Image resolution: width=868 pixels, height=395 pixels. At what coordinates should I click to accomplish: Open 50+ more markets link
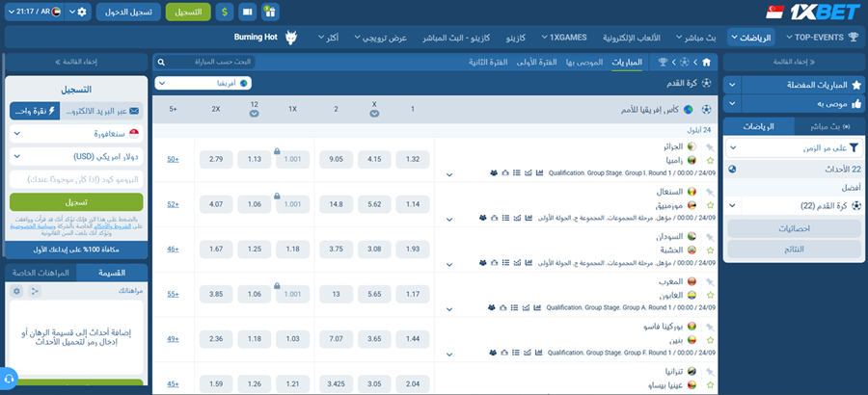[174, 159]
